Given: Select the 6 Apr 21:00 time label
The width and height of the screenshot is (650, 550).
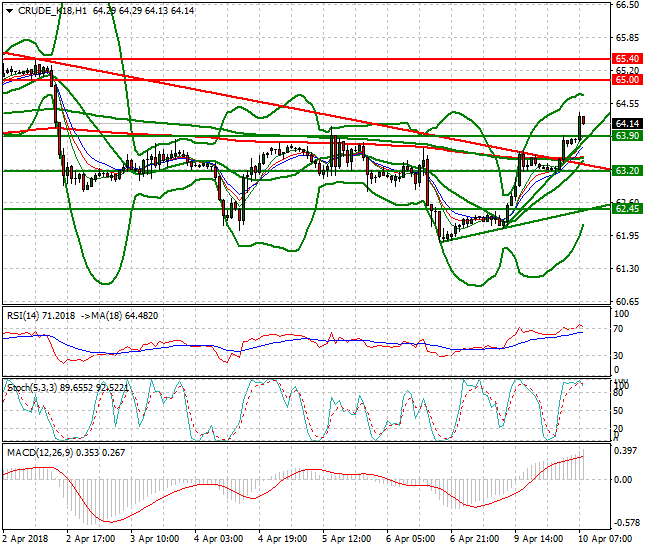Looking at the screenshot, I should [474, 539].
